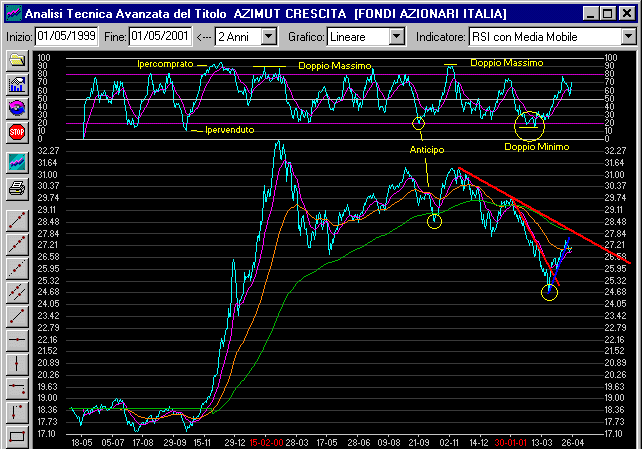642x449 pixels.
Task: Select the rectangle drawing tool
Action: pyautogui.click(x=16, y=435)
